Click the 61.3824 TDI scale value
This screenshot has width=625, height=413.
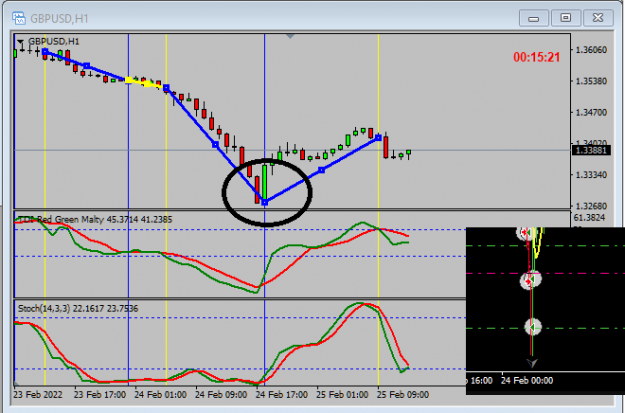(x=589, y=218)
